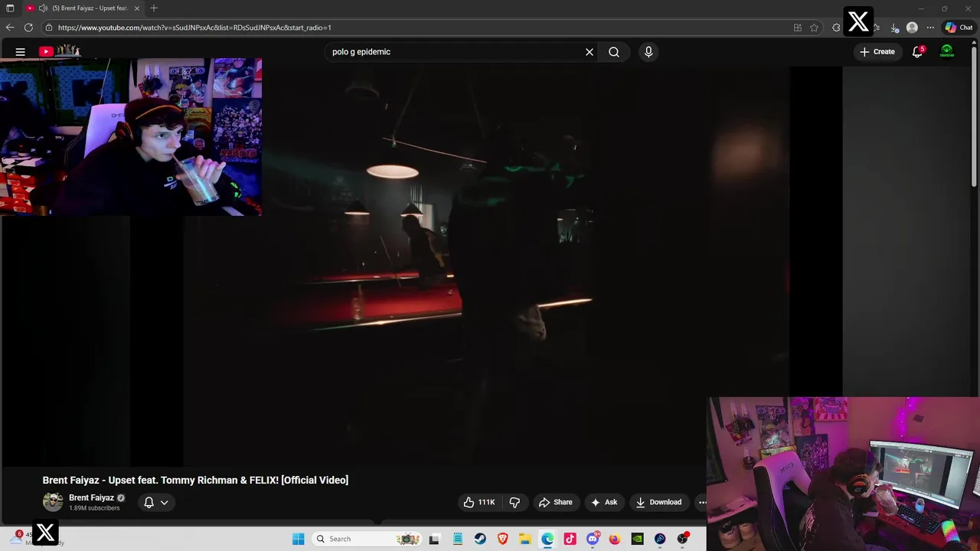This screenshot has height=551, width=980.
Task: Go to YouTube home via logo
Action: pyautogui.click(x=60, y=51)
